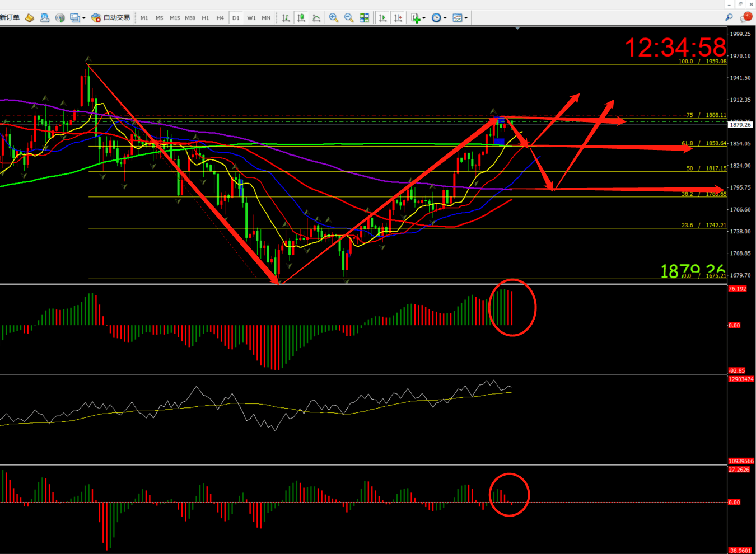Open the MetaTrader Market gold-bag icon
This screenshot has height=554, width=756.
pyautogui.click(x=30, y=18)
